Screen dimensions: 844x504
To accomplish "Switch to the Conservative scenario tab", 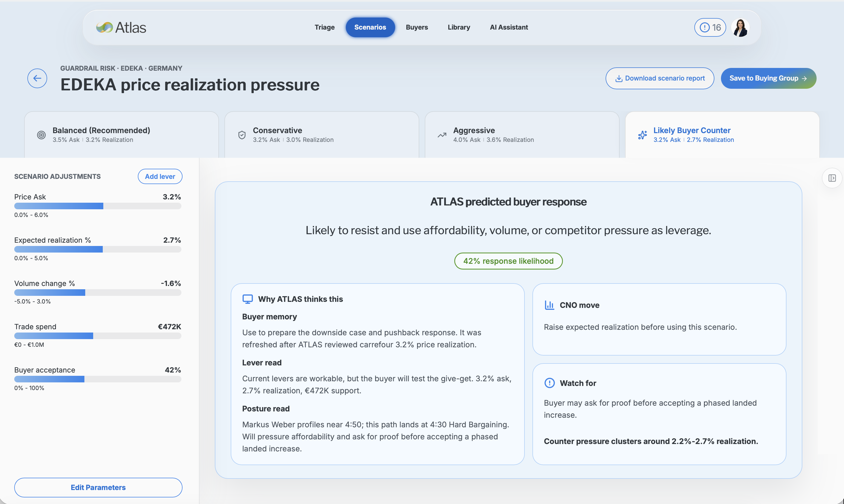I will pyautogui.click(x=322, y=135).
